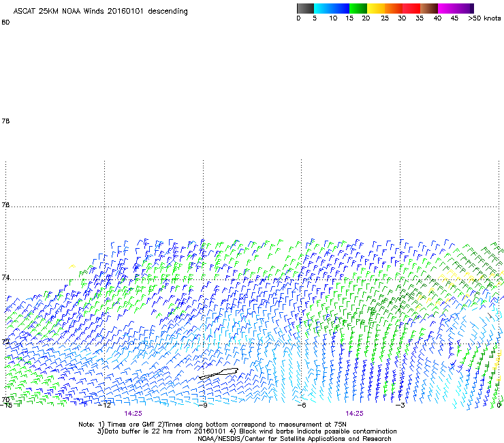504x443 pixels.
Task: Click the 76 latitude axis label
Action: tap(5, 204)
